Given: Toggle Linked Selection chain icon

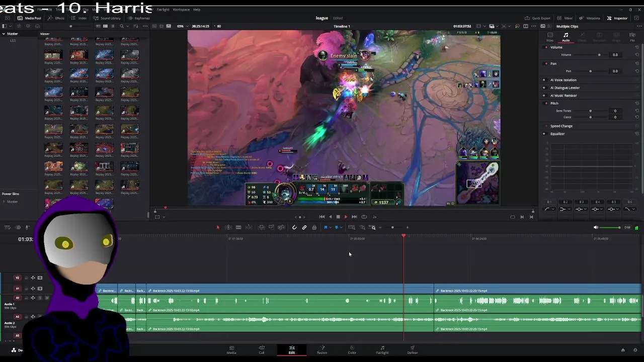Looking at the screenshot, I should click(304, 227).
